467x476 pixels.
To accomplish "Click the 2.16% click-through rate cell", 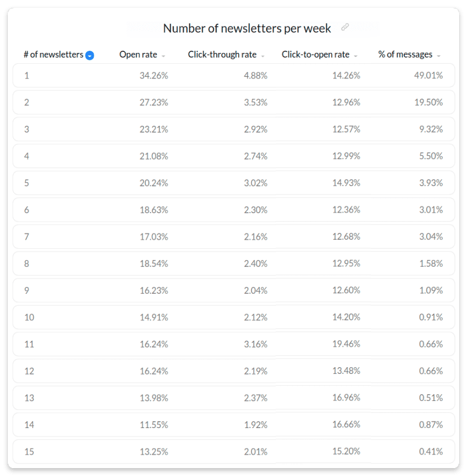I will pyautogui.click(x=255, y=237).
